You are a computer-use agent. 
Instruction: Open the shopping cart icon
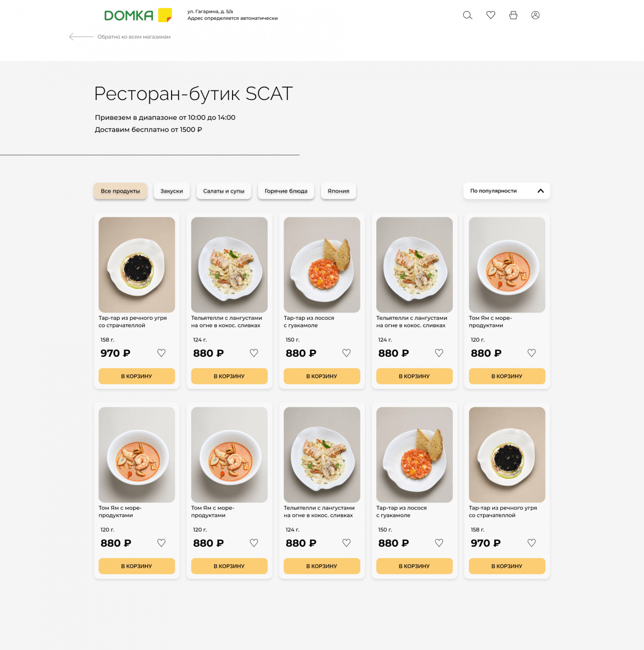click(513, 15)
